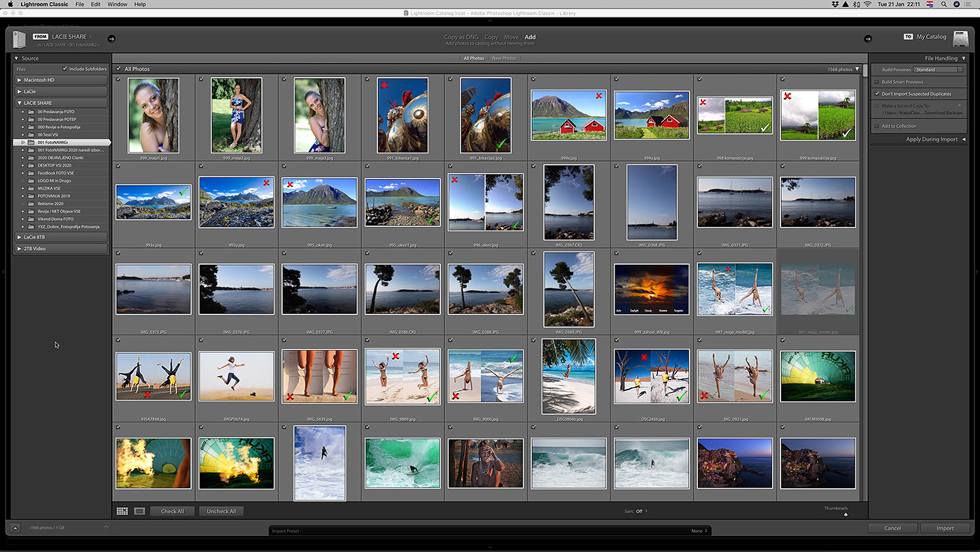Open the macOS Wi-Fi status icon
The width and height of the screenshot is (980, 552).
tap(867, 4)
